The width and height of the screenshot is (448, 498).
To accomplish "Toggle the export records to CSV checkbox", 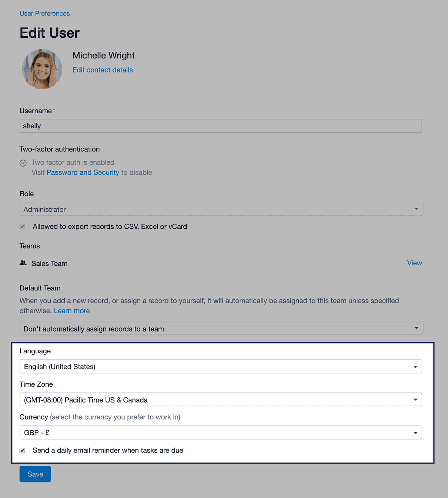I will [23, 226].
